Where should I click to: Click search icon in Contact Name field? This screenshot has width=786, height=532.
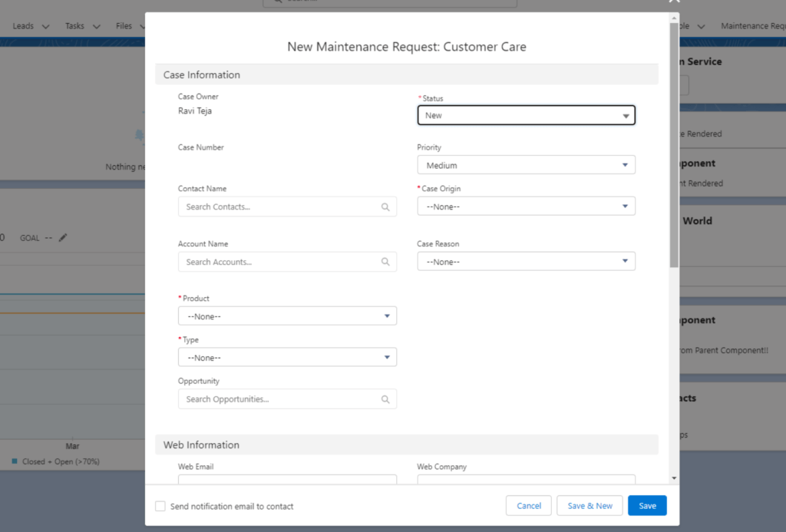(385, 207)
